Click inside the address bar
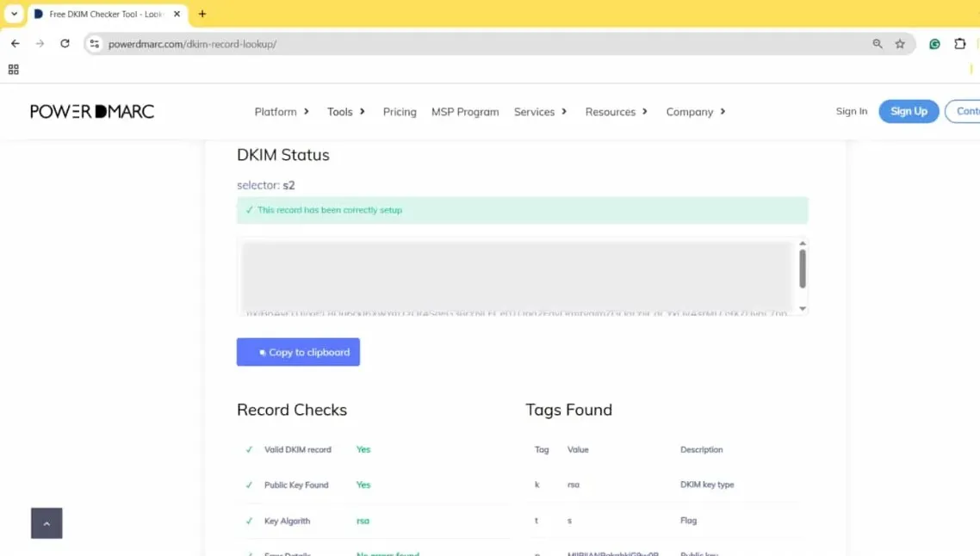This screenshot has height=556, width=980. click(344, 43)
